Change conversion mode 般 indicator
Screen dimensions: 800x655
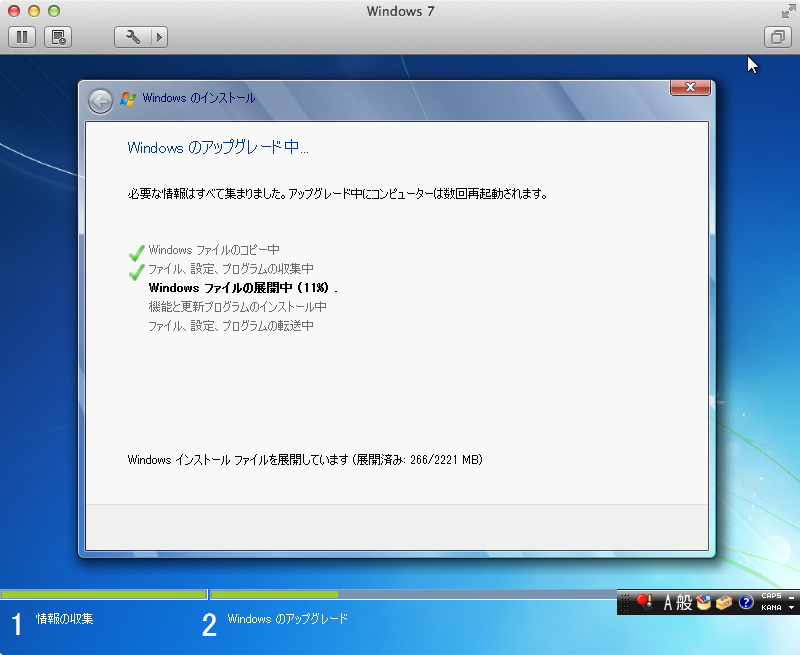(684, 603)
